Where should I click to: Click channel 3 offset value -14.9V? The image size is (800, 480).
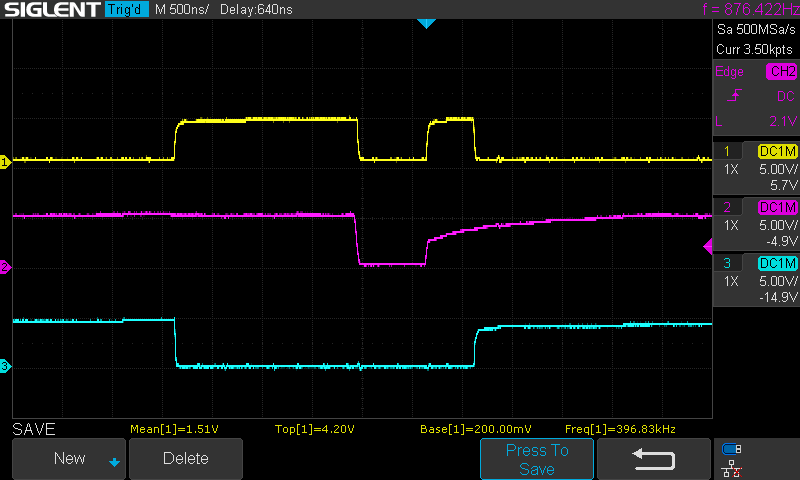[778, 297]
